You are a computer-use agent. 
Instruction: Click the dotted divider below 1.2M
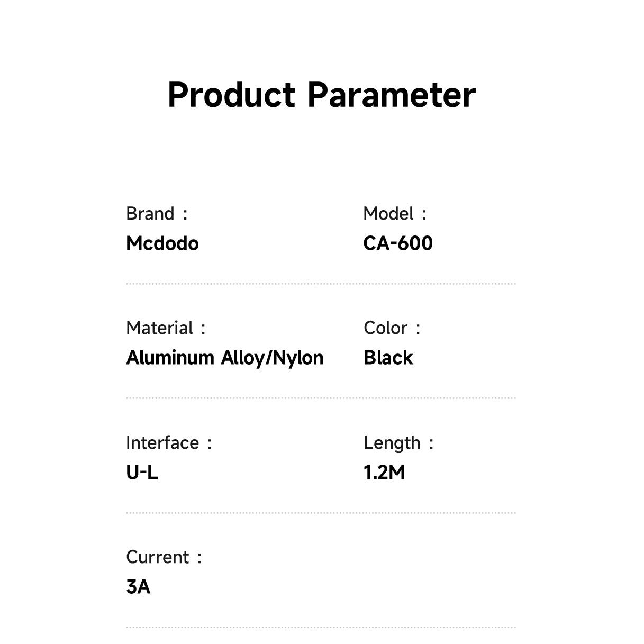(x=321, y=513)
